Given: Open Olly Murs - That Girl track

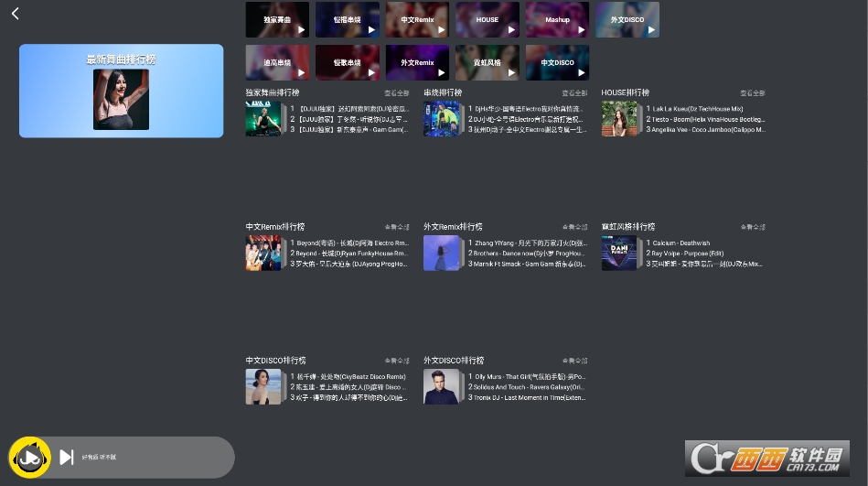Looking at the screenshot, I should [530, 377].
